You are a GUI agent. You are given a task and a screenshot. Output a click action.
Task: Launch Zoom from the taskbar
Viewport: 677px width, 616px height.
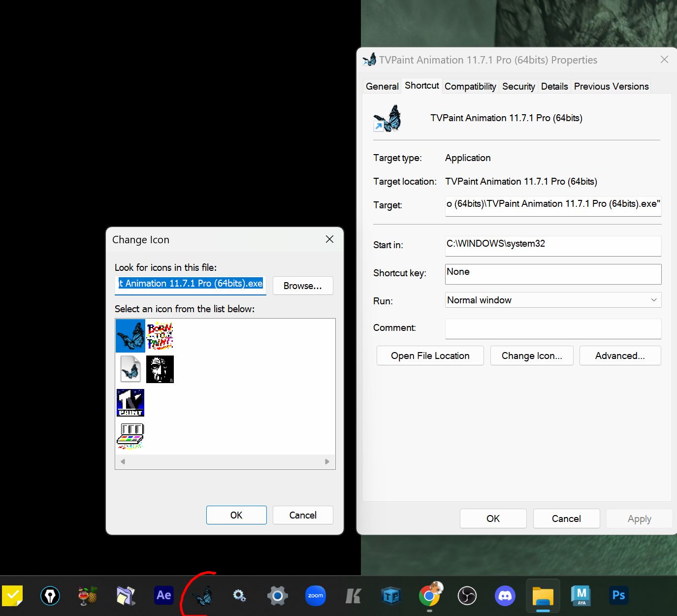[316, 596]
